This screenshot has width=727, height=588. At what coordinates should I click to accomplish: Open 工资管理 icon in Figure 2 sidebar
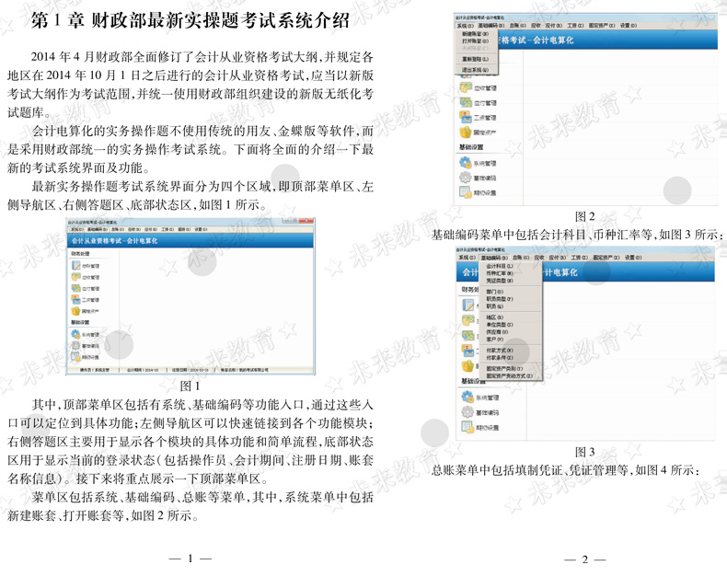466,116
